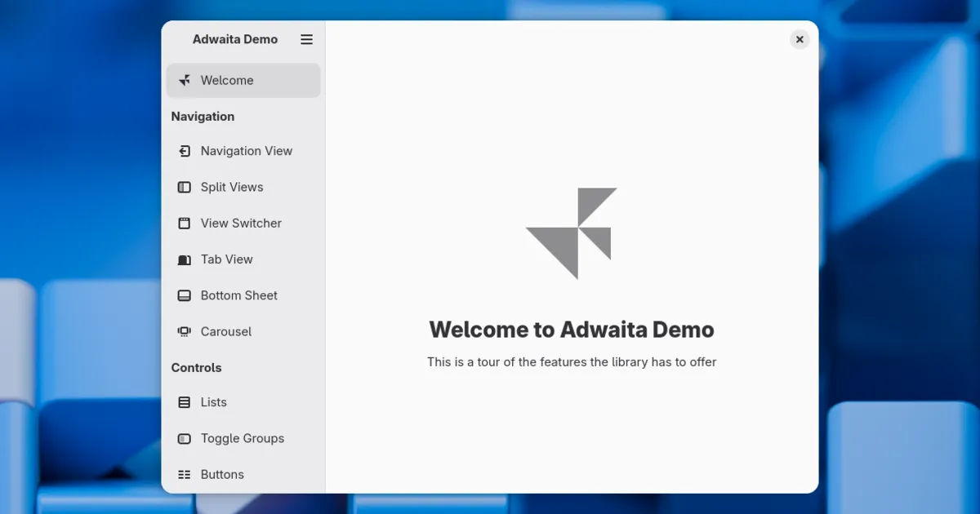The height and width of the screenshot is (514, 980).
Task: Click the Tab View icon
Action: [185, 259]
